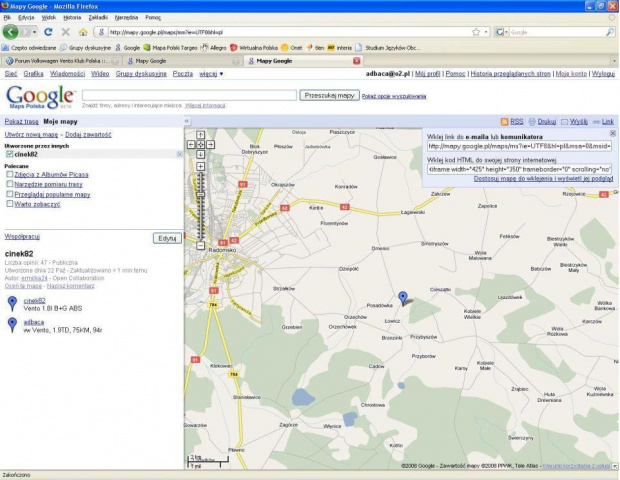Click the blue marker pin on the map
The width and height of the screenshot is (620, 480).
(403, 298)
